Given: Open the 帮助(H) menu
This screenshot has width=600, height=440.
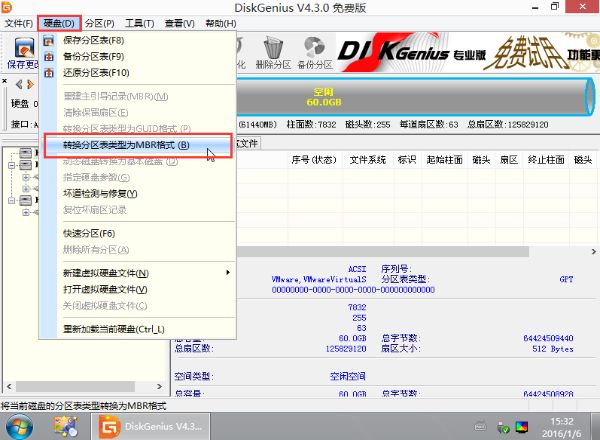Looking at the screenshot, I should (220, 23).
